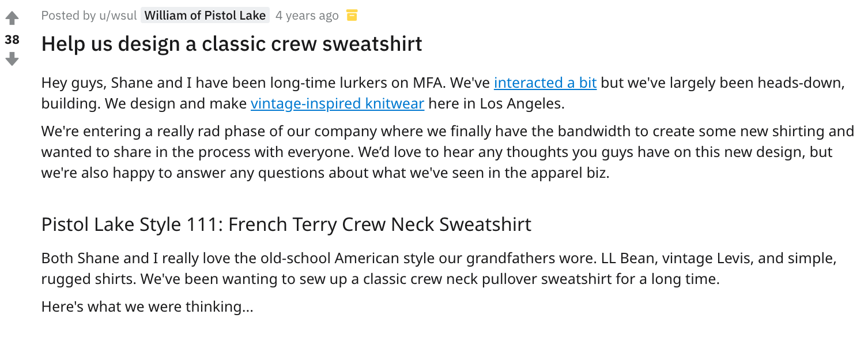
Task: Downvote the crew sweatshirt post
Action: pos(12,59)
